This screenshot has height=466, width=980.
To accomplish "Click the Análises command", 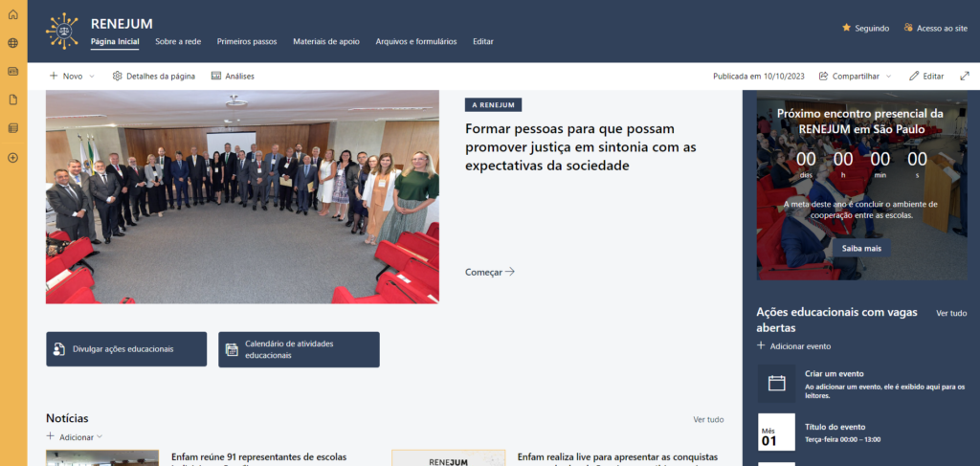I will click(233, 77).
